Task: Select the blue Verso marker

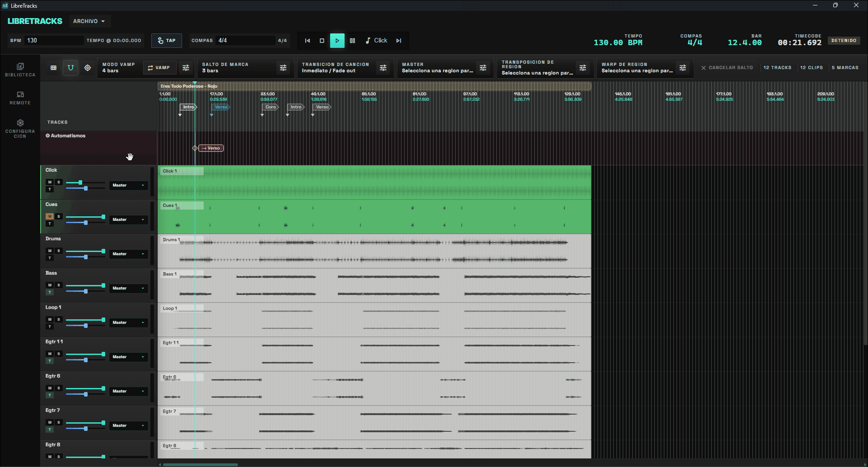Action: point(221,107)
